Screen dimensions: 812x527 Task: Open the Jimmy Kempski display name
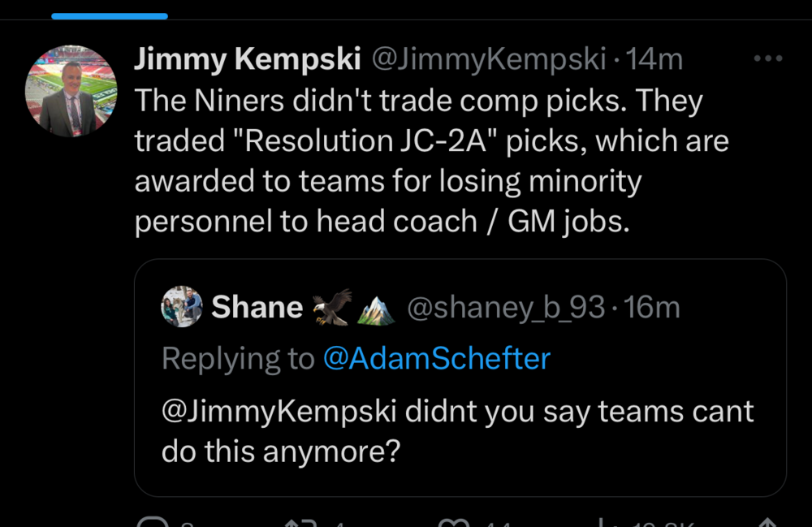(x=247, y=59)
